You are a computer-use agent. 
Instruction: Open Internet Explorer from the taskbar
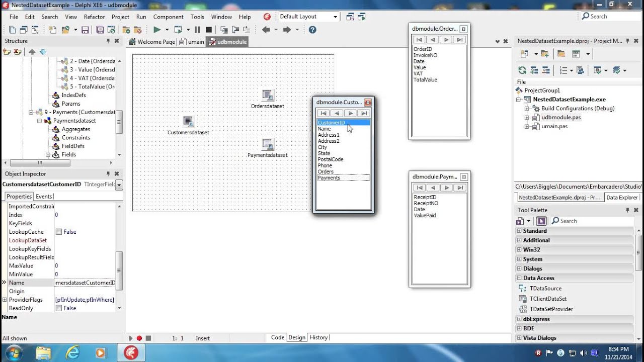coord(73,352)
